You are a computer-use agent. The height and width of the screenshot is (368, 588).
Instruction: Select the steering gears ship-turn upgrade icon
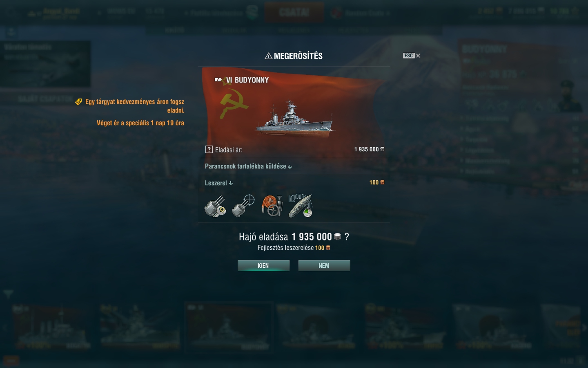pos(300,206)
